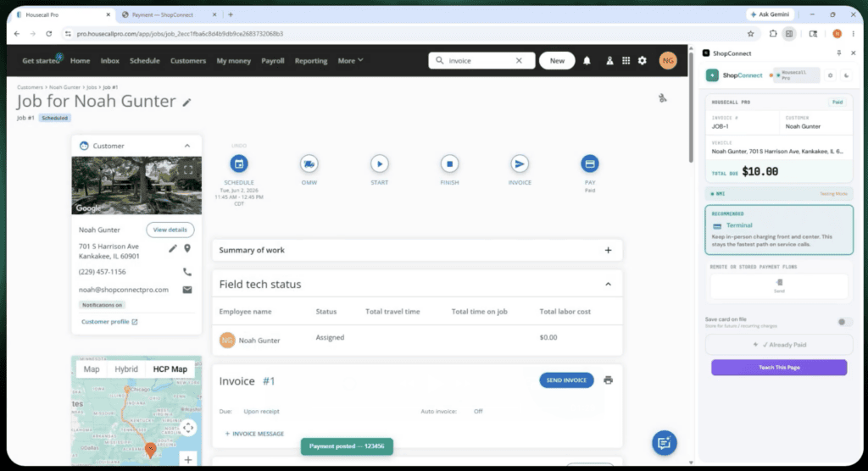
Task: Bookmark page with the star icon
Action: 751,34
